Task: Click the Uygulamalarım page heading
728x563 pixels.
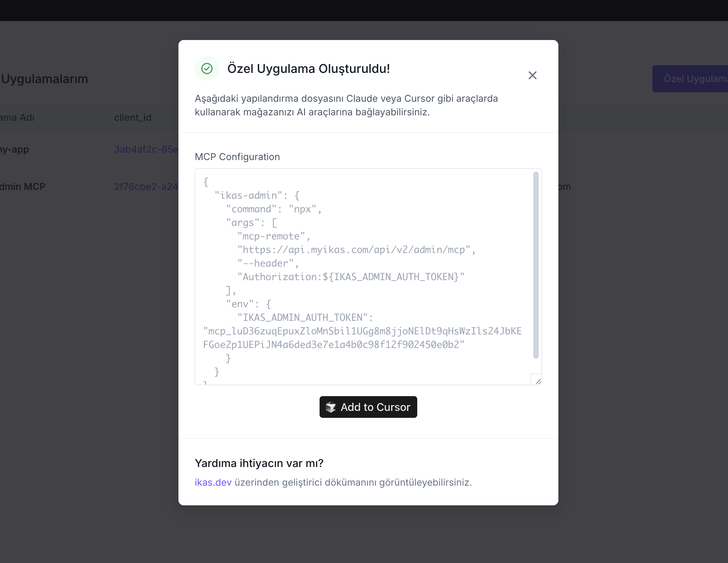Action: [44, 79]
